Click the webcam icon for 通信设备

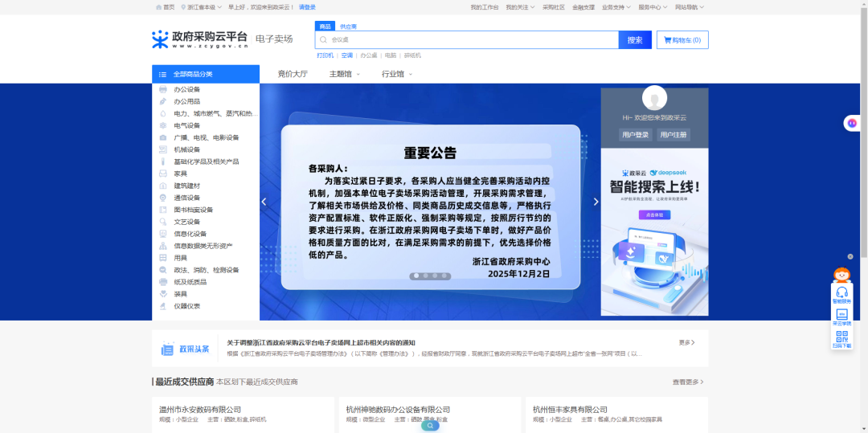pos(162,198)
